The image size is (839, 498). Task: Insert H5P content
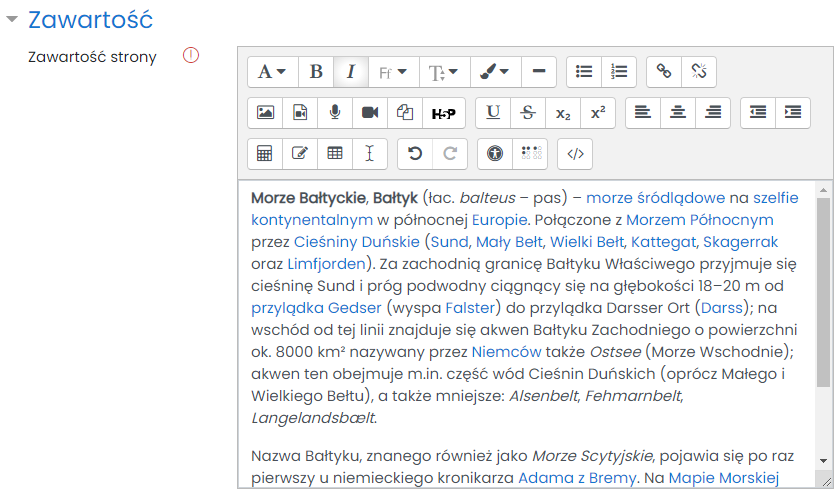tap(443, 113)
